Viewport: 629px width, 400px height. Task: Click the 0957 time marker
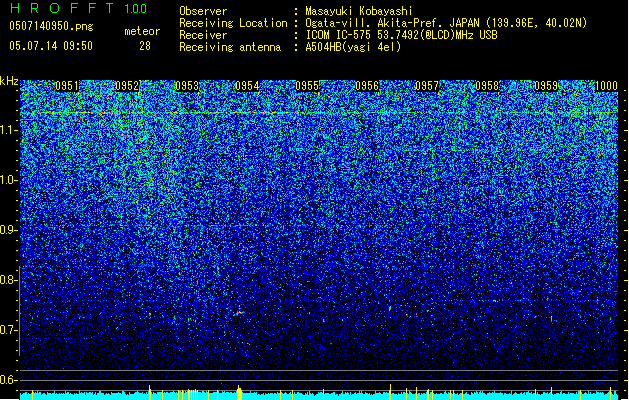click(427, 86)
